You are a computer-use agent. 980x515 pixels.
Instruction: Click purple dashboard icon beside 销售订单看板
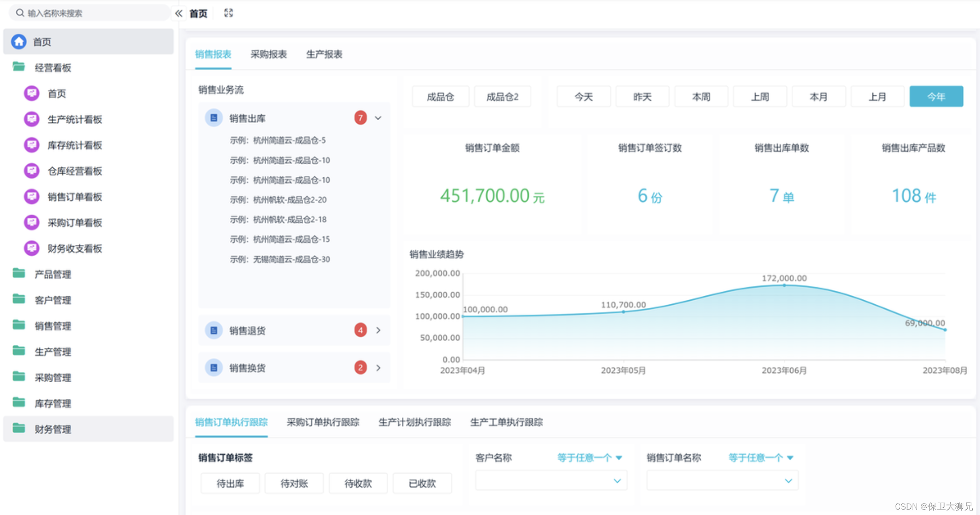point(31,197)
